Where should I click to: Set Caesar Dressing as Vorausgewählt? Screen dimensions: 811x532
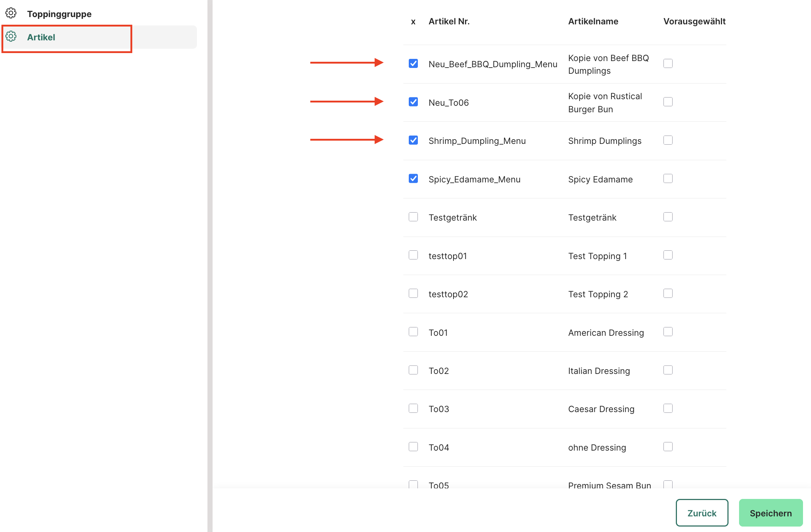pos(668,408)
